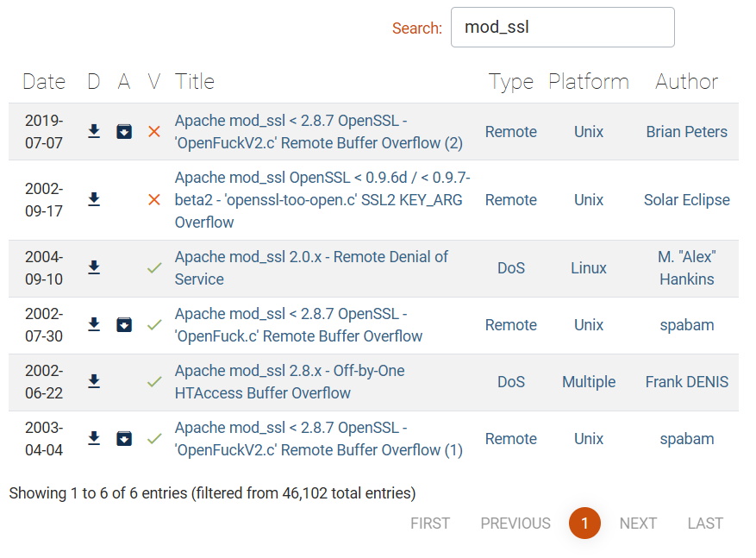
Task: Click the Unix platform on the Solar Eclipse row
Action: pos(589,200)
